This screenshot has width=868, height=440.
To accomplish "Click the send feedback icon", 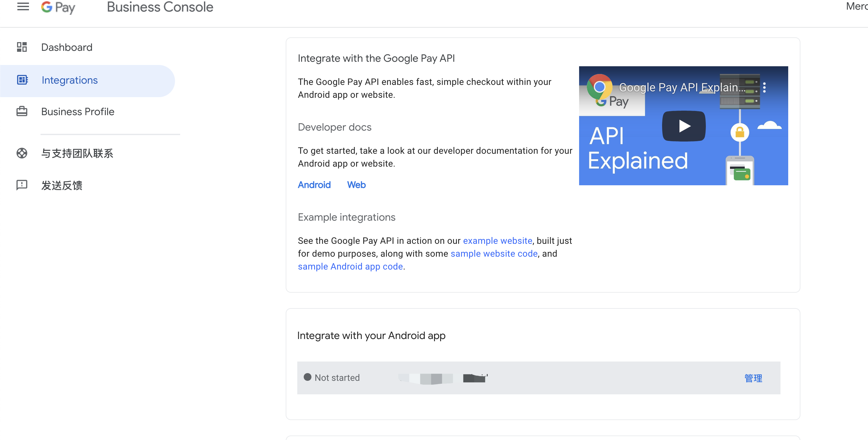I will point(22,185).
